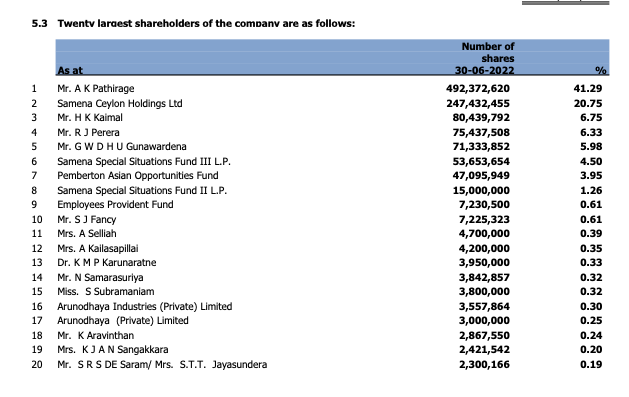Screen dimensions: 629x397
Task: Select name 'Miss. S Subramaniam'
Action: (x=106, y=292)
